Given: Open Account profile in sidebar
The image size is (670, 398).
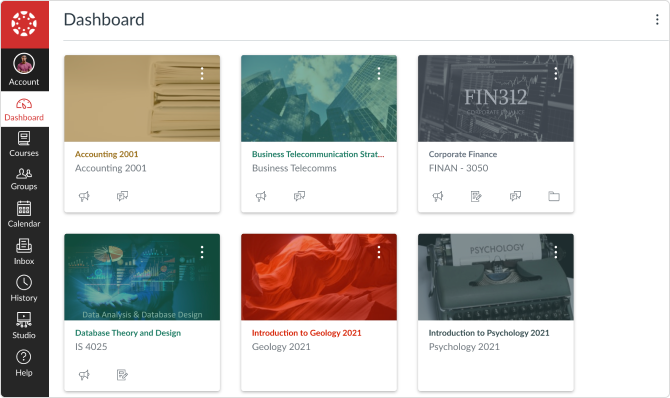Looking at the screenshot, I should [24, 70].
